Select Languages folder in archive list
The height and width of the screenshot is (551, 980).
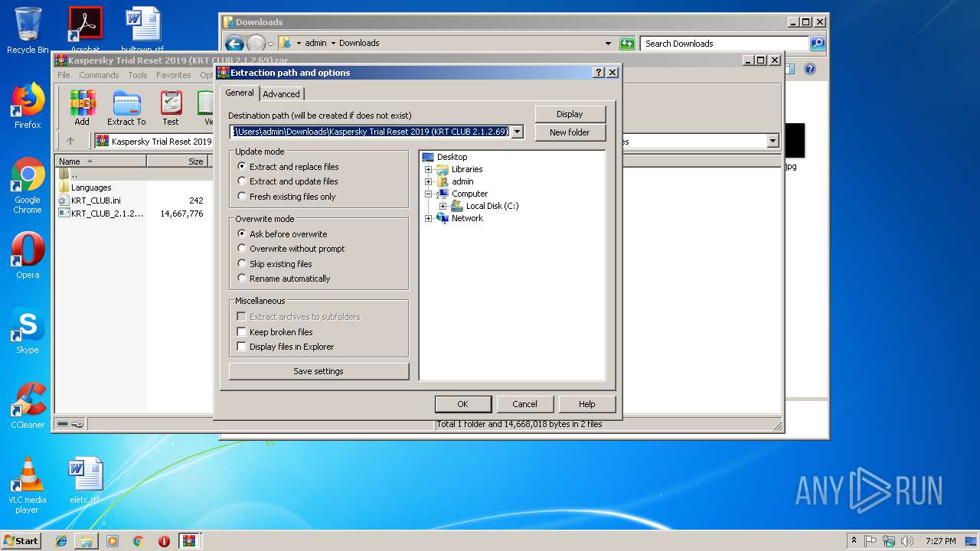coord(90,187)
